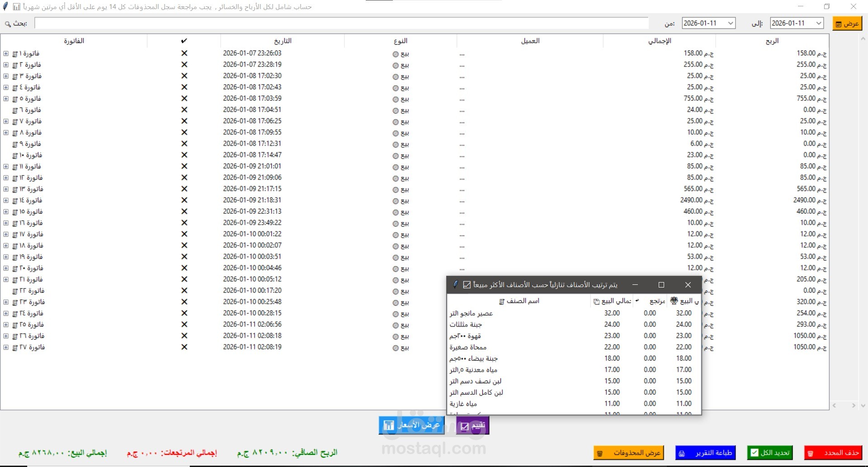Select the مياه غازية row in the popup

pos(573,403)
